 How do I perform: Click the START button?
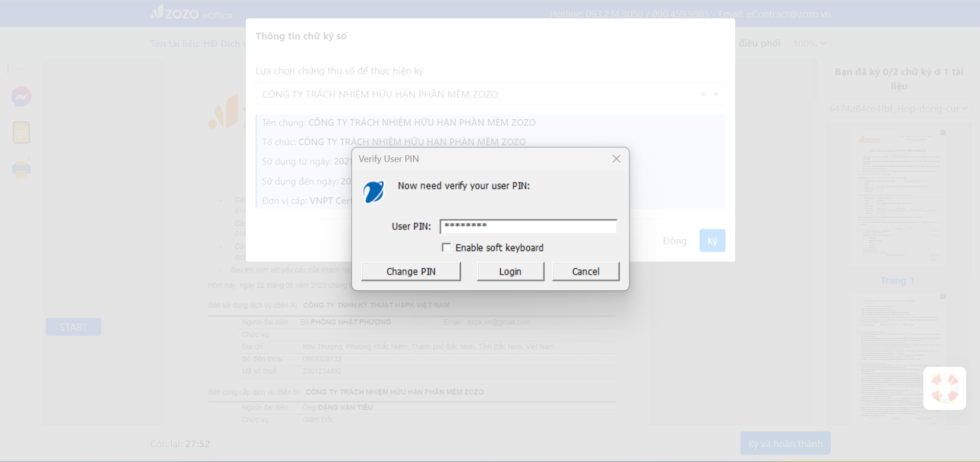coord(74,327)
